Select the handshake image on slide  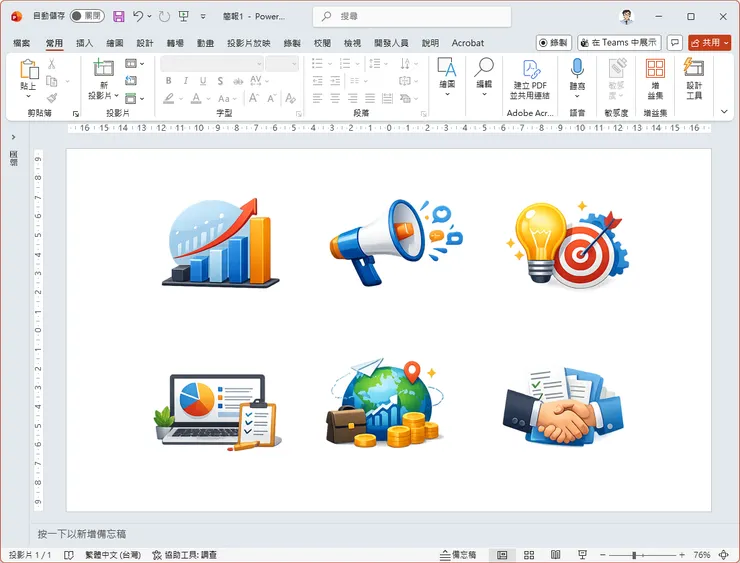pos(563,405)
